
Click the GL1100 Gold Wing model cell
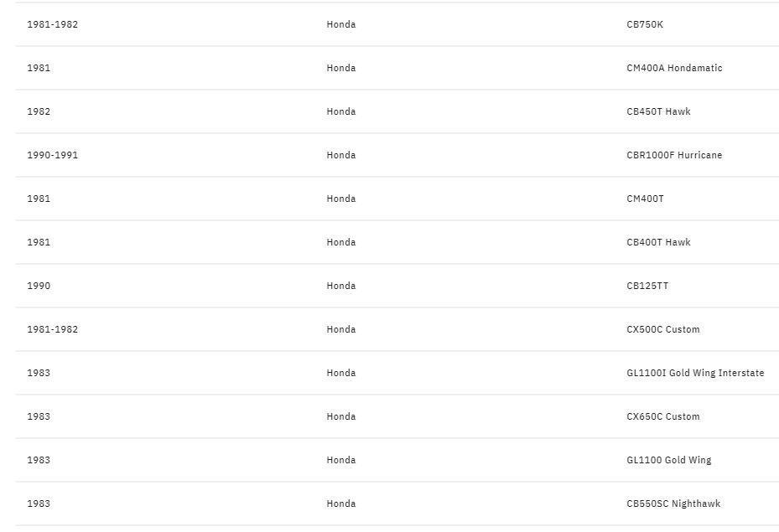click(668, 460)
